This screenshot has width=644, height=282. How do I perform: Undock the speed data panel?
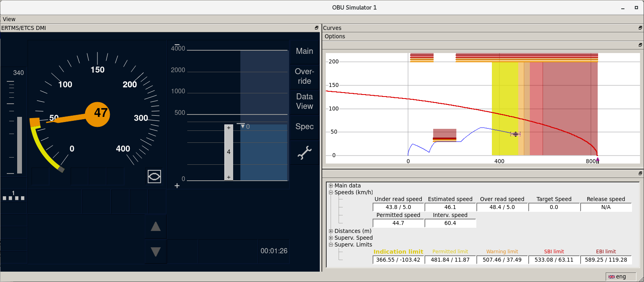tap(640, 174)
